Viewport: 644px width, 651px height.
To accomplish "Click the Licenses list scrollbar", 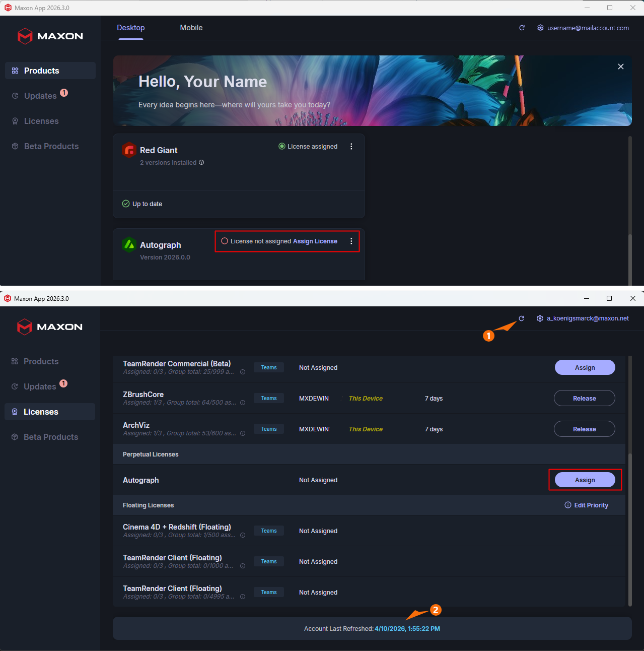I will pyautogui.click(x=630, y=529).
